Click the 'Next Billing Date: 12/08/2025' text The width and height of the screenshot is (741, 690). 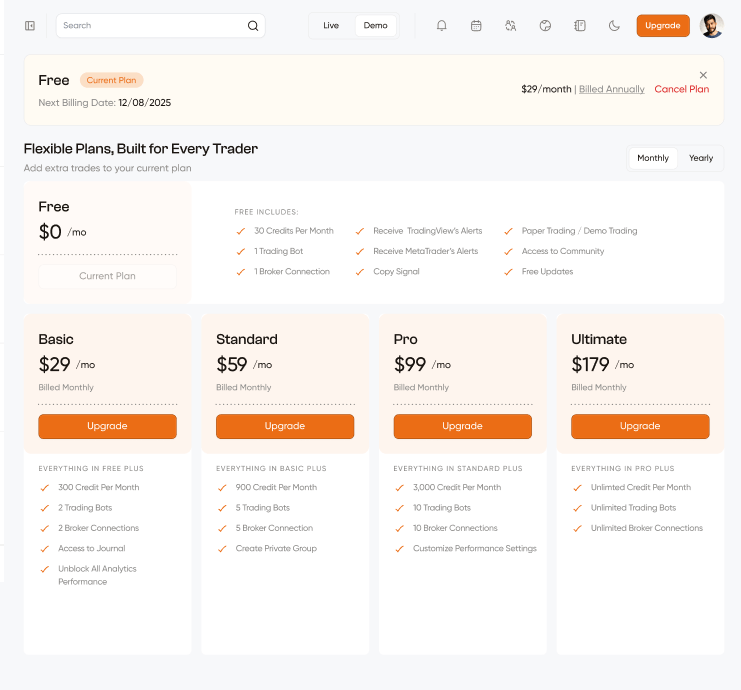tap(104, 103)
